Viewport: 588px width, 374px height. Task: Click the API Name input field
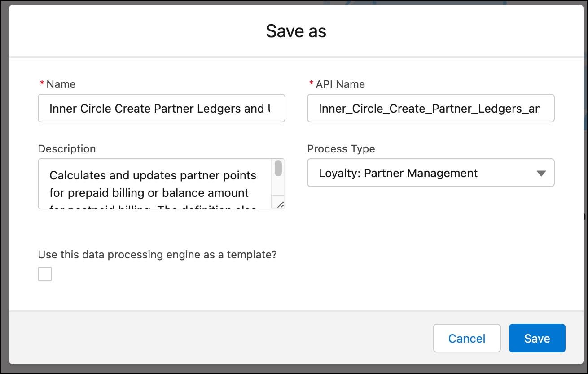pyautogui.click(x=431, y=108)
